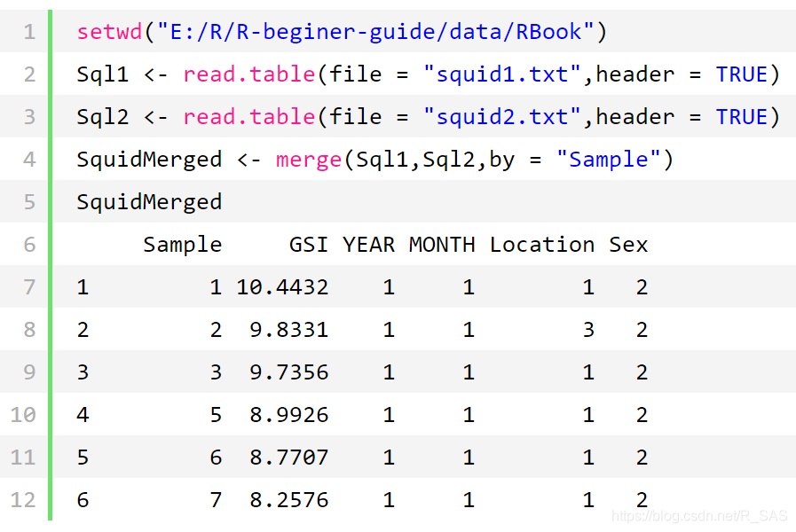The width and height of the screenshot is (796, 532).
Task: Click the standalone SquidMerged on line 5
Action: (x=149, y=202)
